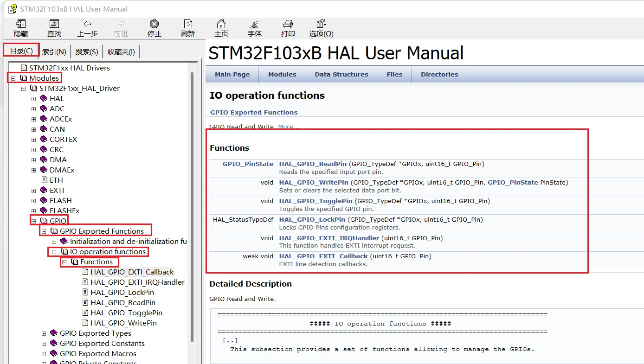Refresh the page with the 刷新 icon
The image size is (644, 364).
[x=188, y=24]
